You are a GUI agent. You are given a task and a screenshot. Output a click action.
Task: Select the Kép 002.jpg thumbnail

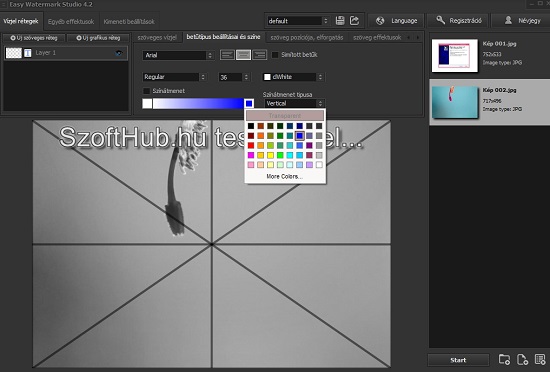click(455, 102)
